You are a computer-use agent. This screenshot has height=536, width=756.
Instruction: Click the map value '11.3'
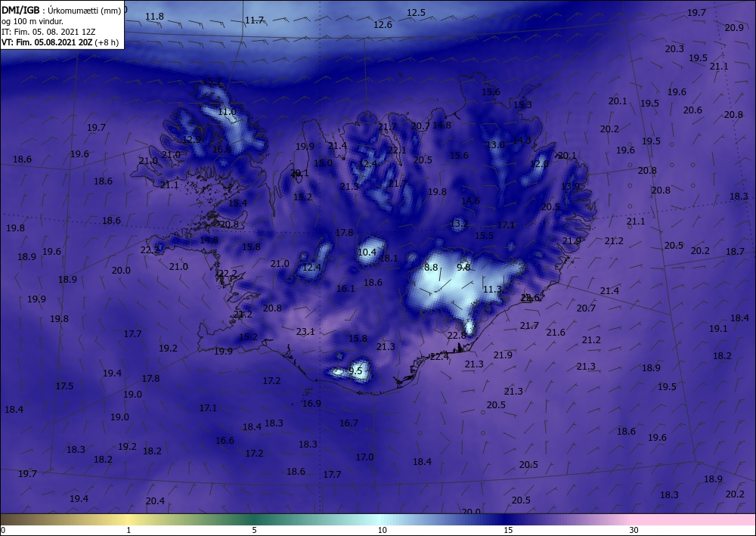pyautogui.click(x=492, y=290)
